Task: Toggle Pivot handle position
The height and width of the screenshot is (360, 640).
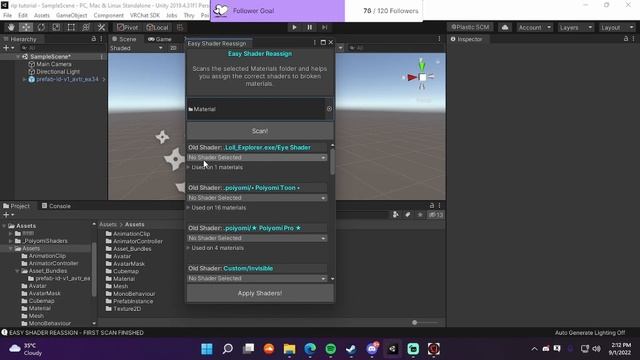Action: tap(128, 27)
